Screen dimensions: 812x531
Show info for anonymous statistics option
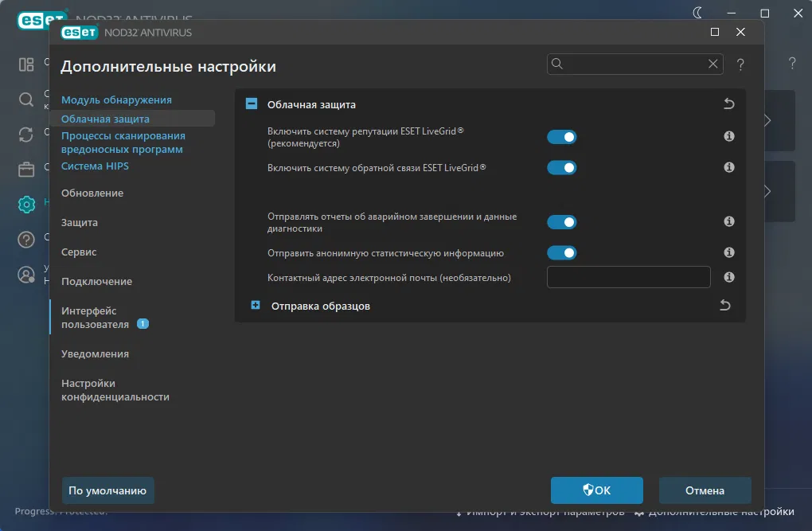(x=729, y=252)
